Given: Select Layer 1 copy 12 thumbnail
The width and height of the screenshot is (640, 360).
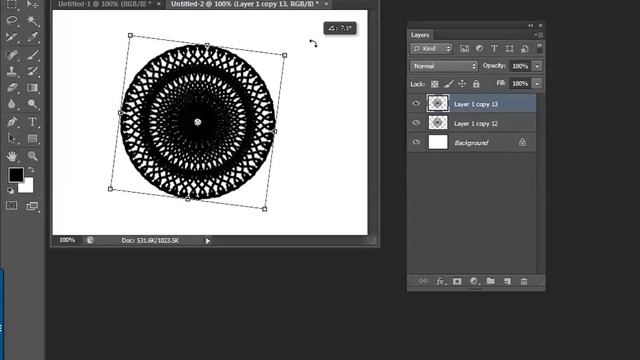Looking at the screenshot, I should 438,122.
